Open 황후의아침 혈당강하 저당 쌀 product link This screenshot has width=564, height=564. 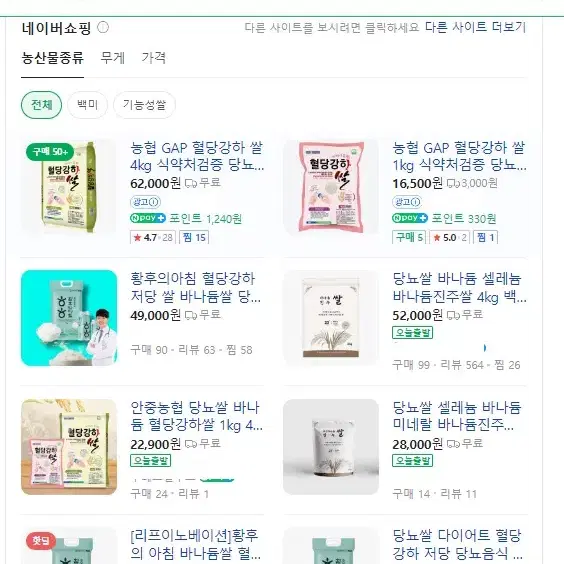[196, 287]
